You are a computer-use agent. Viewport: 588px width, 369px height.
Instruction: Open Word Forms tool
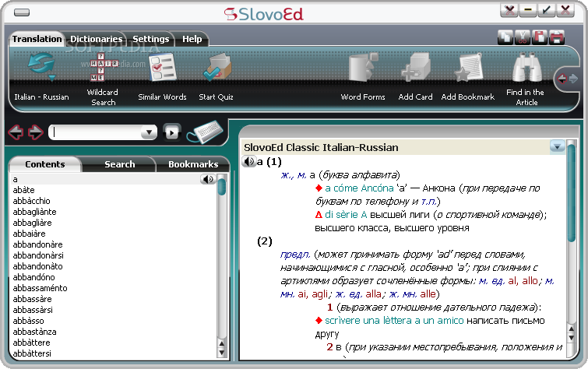[x=363, y=77]
